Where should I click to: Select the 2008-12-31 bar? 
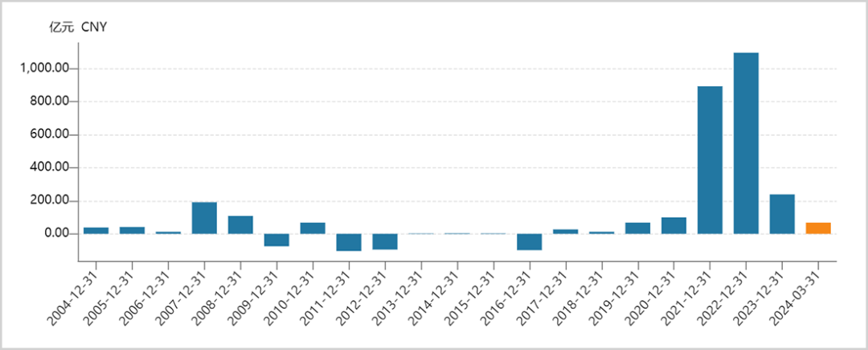(x=240, y=224)
